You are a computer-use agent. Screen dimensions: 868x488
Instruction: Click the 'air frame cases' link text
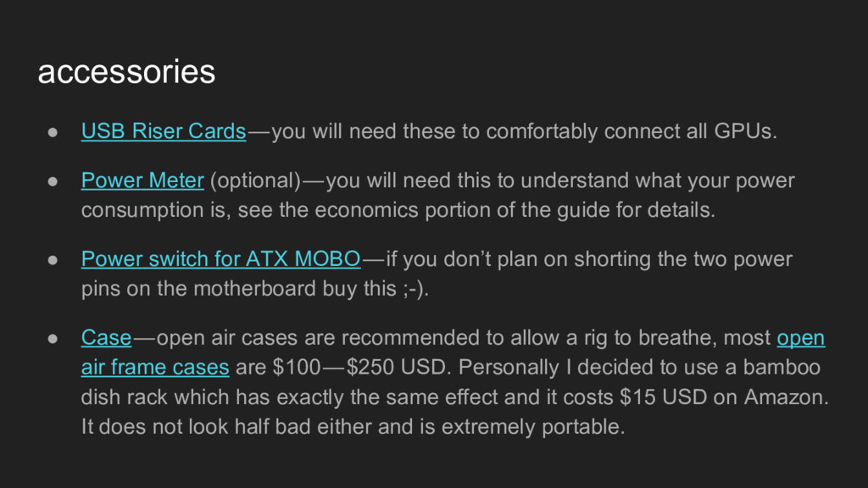[x=155, y=368]
